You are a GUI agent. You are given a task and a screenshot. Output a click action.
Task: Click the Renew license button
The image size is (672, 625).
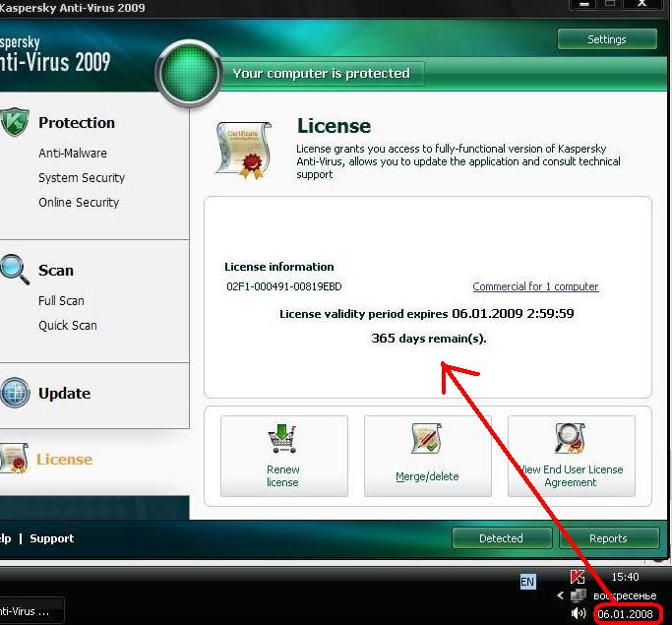pyautogui.click(x=283, y=456)
